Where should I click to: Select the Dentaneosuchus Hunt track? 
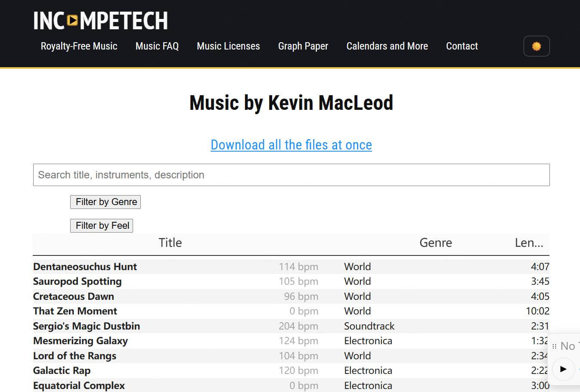point(85,267)
